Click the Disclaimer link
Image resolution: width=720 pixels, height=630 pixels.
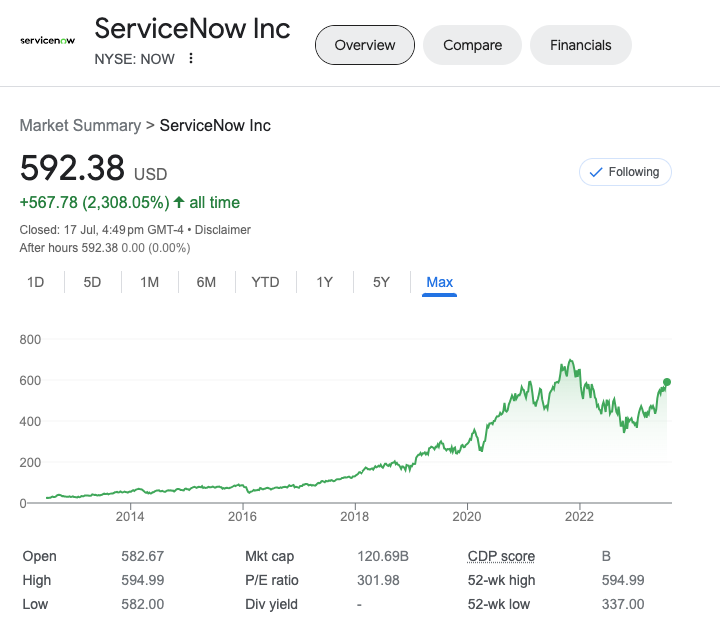coord(222,230)
